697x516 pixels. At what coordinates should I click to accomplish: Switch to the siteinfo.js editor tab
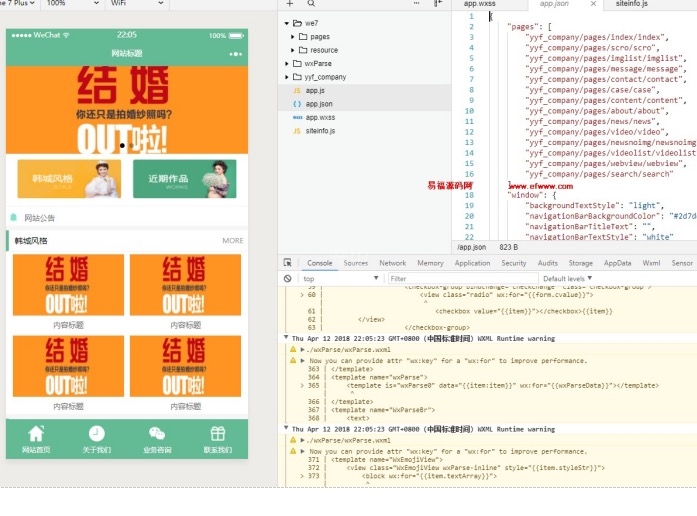[x=631, y=5]
